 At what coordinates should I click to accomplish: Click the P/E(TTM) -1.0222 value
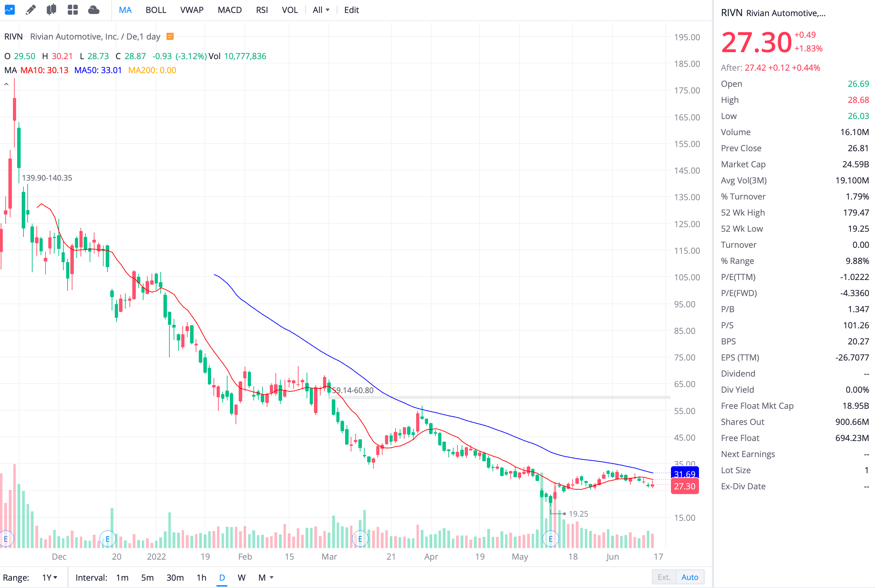click(x=854, y=277)
